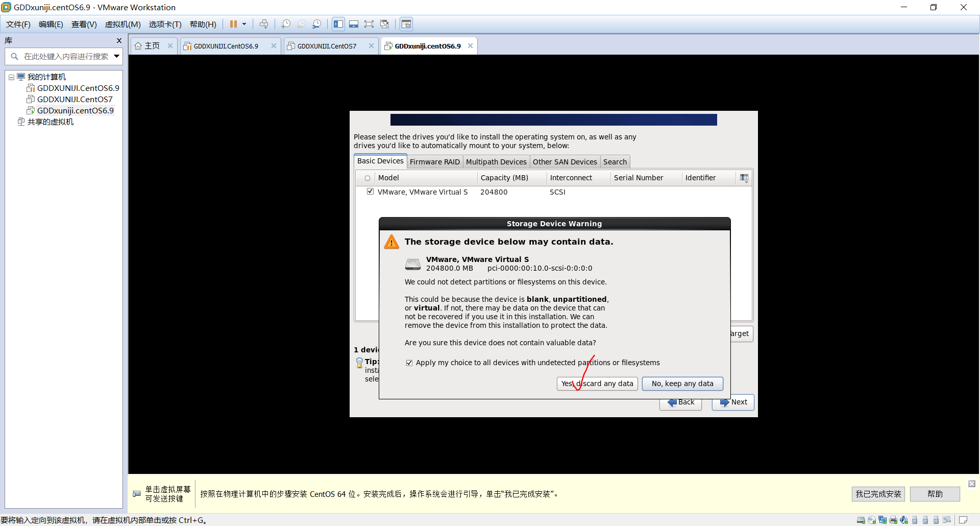
Task: Sort by Capacity (MB) column header
Action: [512, 178]
